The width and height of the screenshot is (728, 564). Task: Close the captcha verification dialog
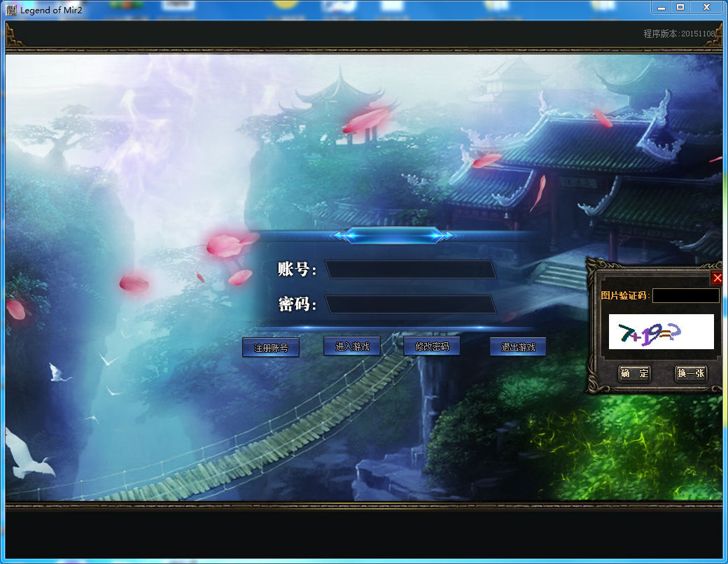[x=717, y=278]
